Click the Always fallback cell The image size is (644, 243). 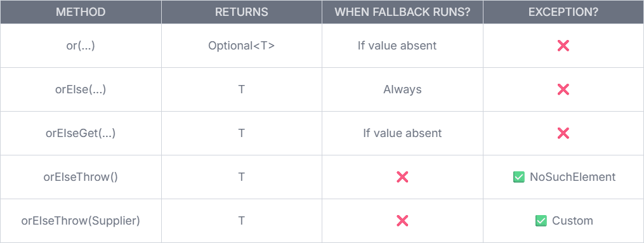click(402, 89)
